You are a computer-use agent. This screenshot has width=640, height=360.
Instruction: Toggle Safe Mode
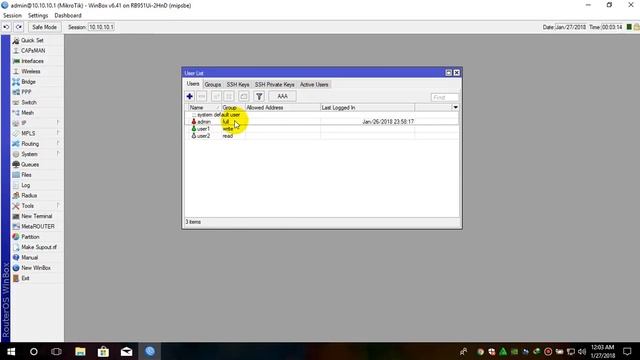(x=44, y=27)
